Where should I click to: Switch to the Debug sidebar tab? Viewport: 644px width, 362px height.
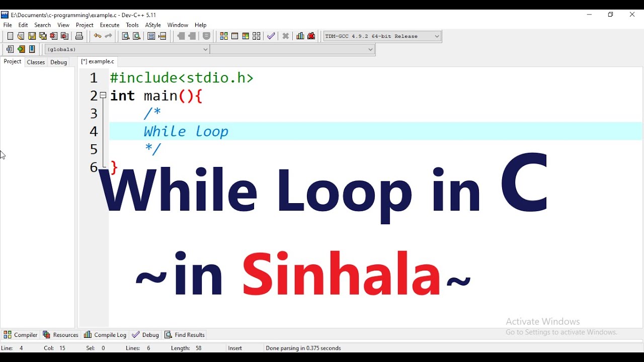pos(59,62)
